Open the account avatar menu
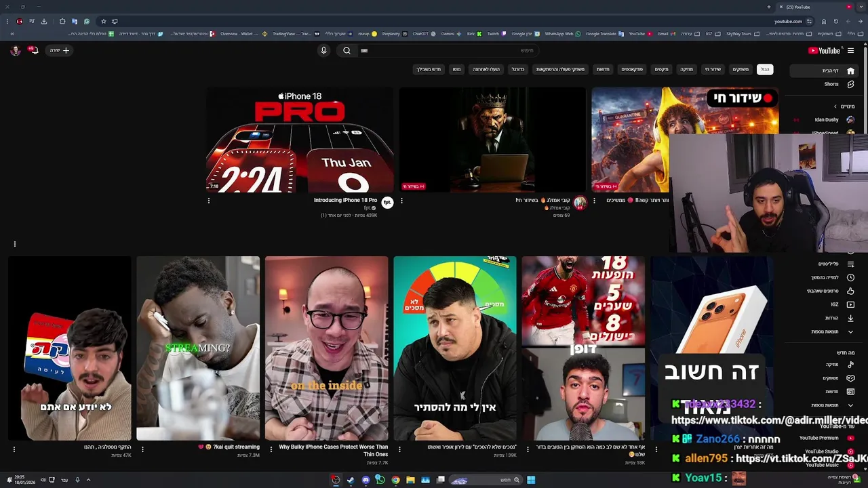 tap(15, 50)
